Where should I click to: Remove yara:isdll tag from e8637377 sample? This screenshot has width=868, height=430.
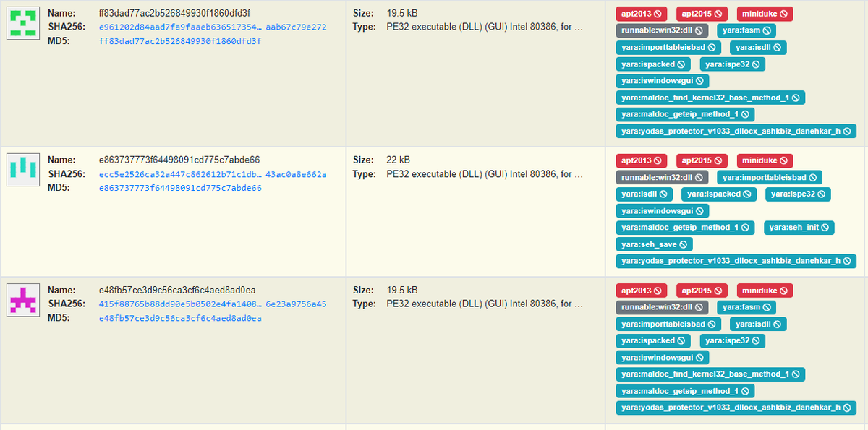coord(664,194)
